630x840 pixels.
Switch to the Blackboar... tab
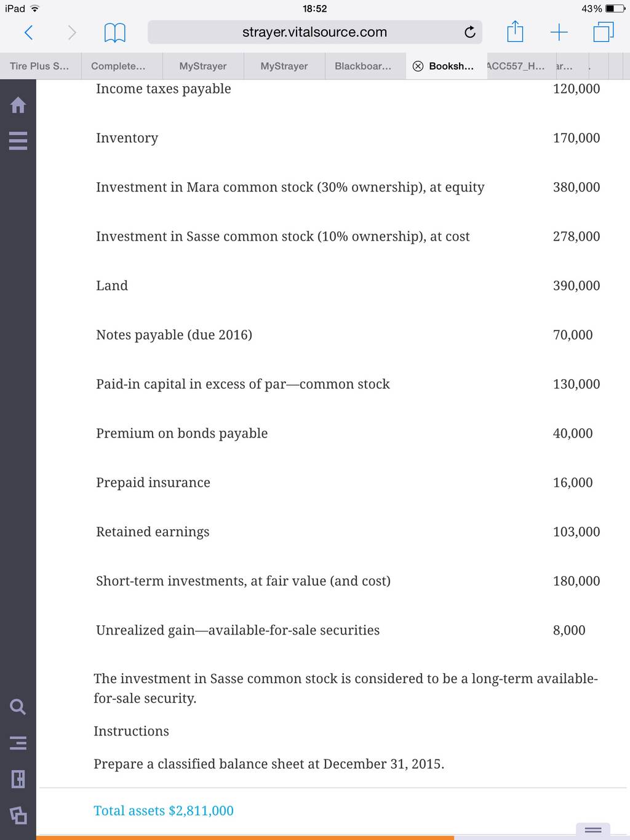tap(363, 66)
